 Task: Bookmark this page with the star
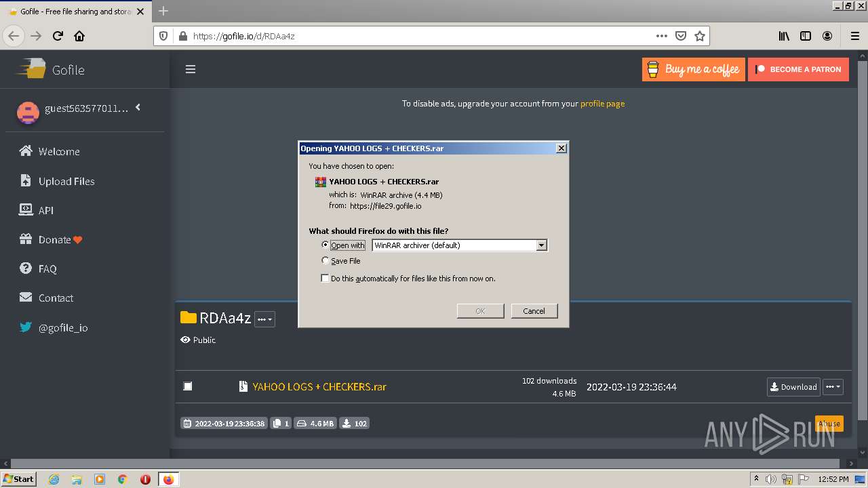tap(700, 36)
